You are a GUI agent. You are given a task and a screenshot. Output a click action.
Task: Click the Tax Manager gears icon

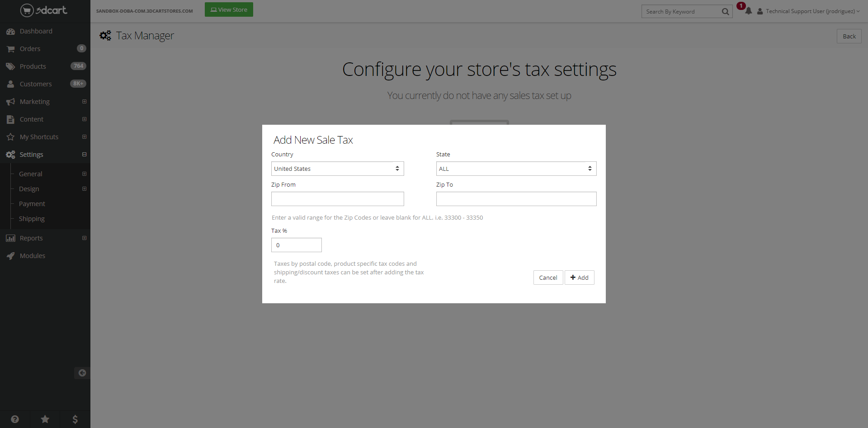pos(105,36)
